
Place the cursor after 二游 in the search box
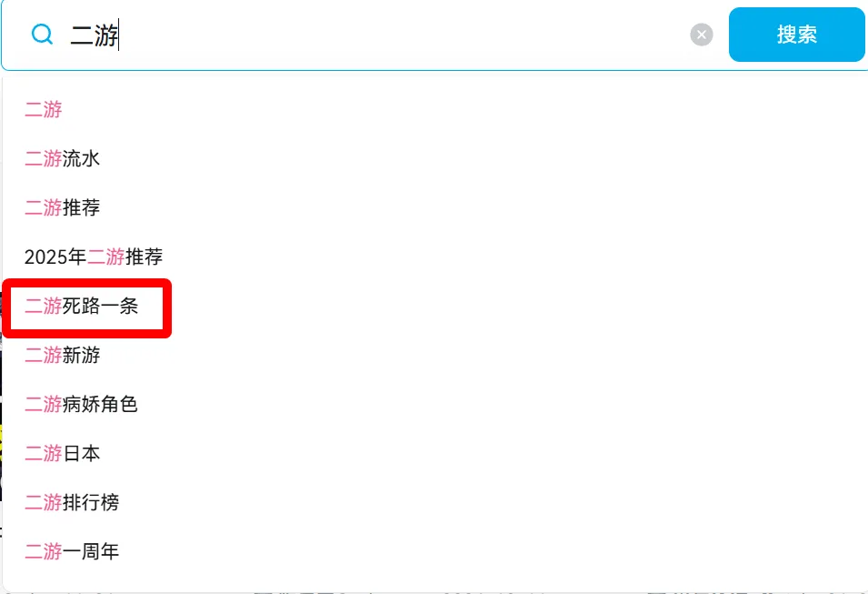click(x=118, y=35)
